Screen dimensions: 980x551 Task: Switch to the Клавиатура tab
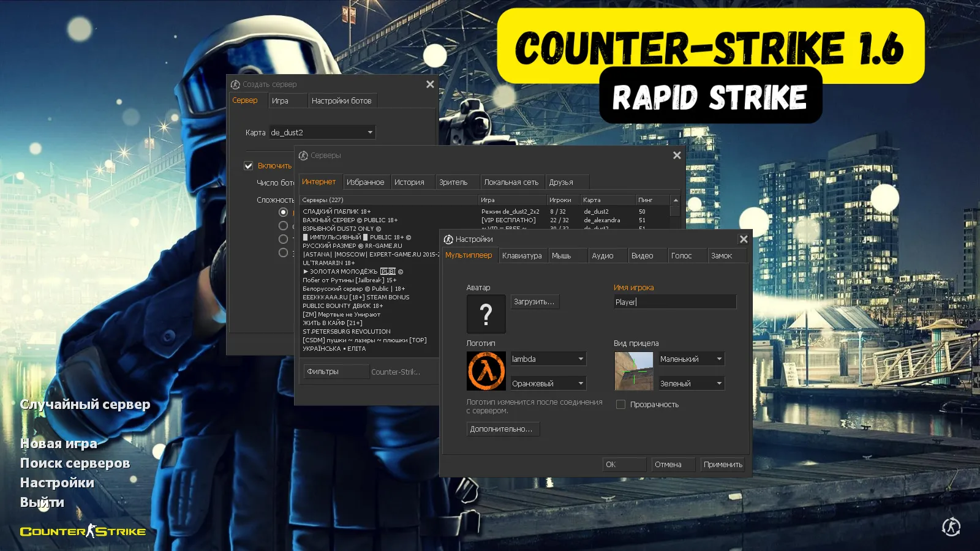tap(522, 256)
